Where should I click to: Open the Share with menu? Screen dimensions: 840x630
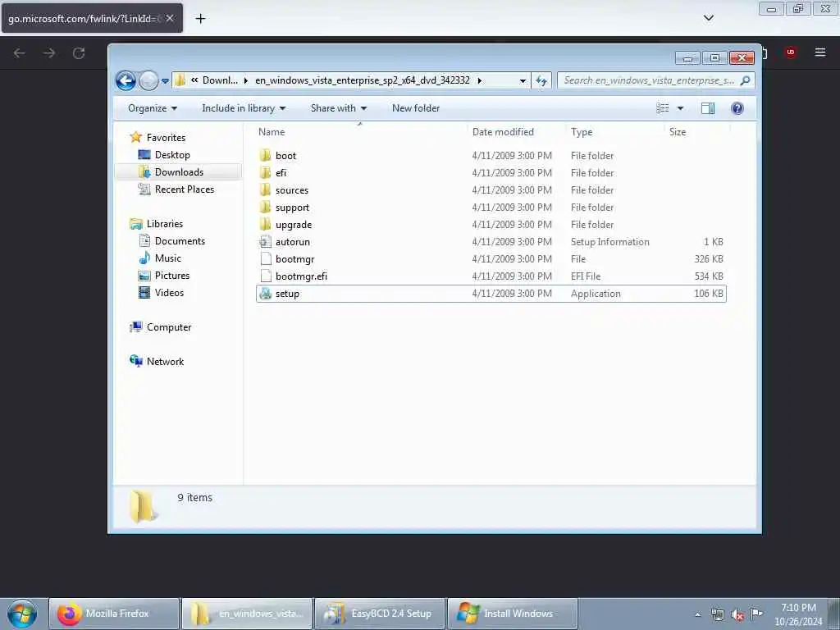coord(339,108)
